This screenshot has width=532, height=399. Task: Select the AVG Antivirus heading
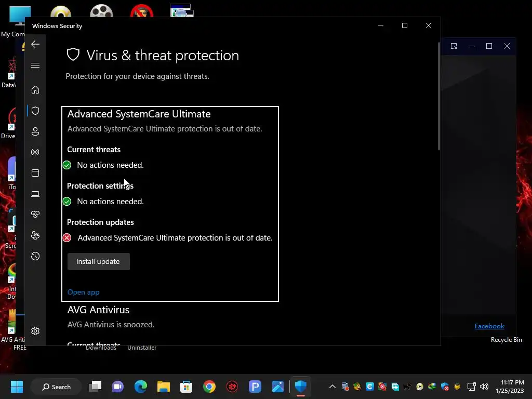tap(98, 310)
